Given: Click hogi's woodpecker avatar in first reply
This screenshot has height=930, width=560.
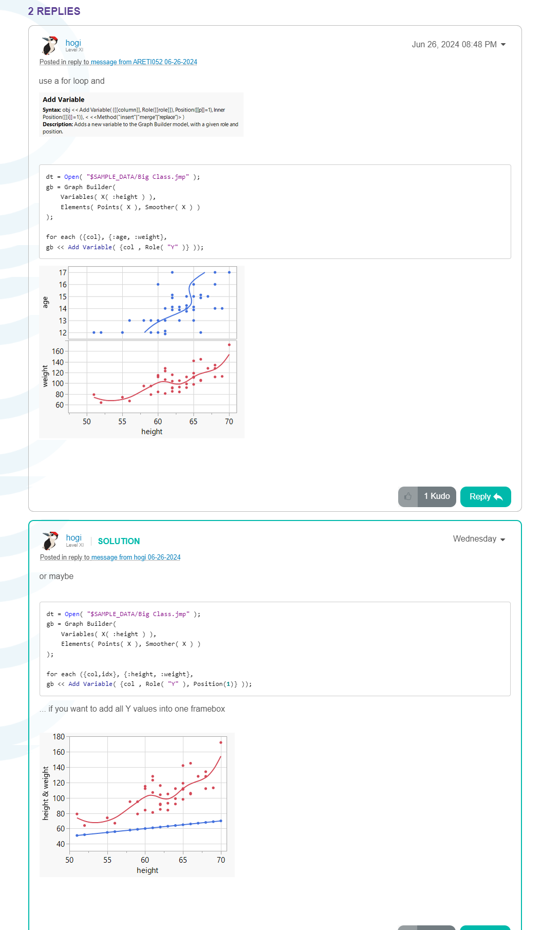Looking at the screenshot, I should point(50,46).
